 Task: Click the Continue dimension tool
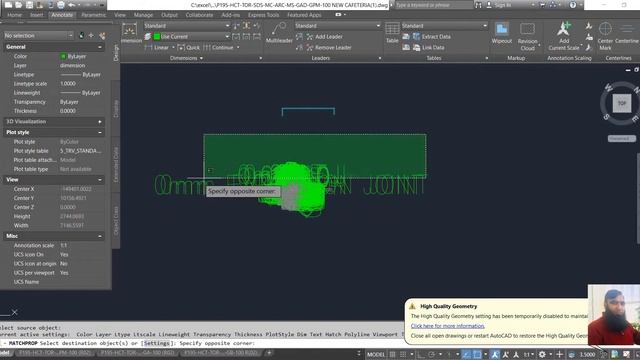pos(218,47)
